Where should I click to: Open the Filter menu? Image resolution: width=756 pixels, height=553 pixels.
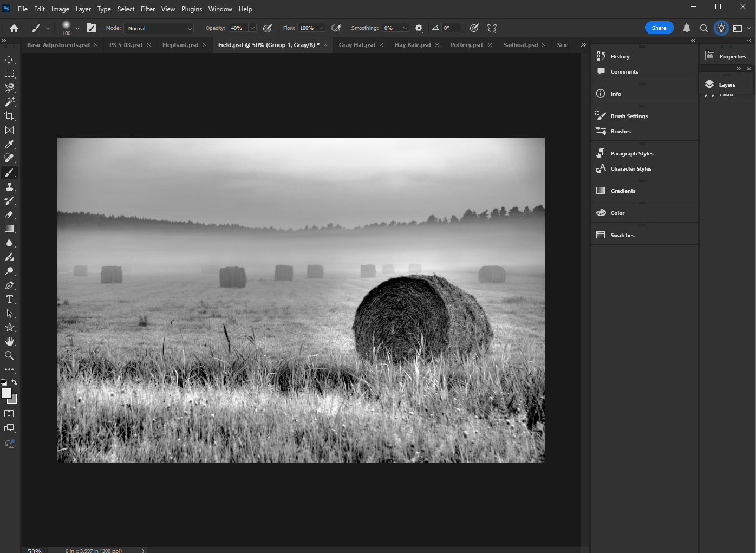click(x=148, y=9)
